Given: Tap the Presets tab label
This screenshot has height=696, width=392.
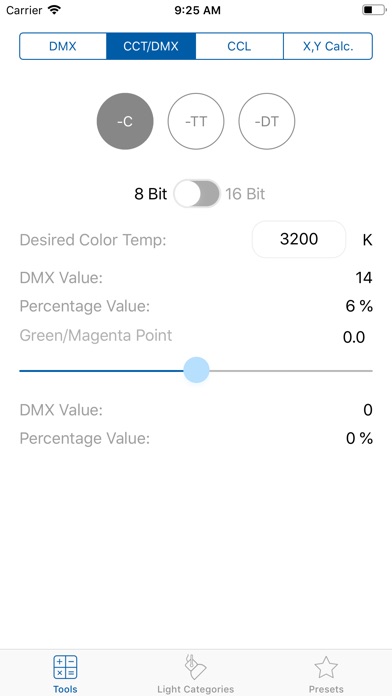Looking at the screenshot, I should [326, 689].
